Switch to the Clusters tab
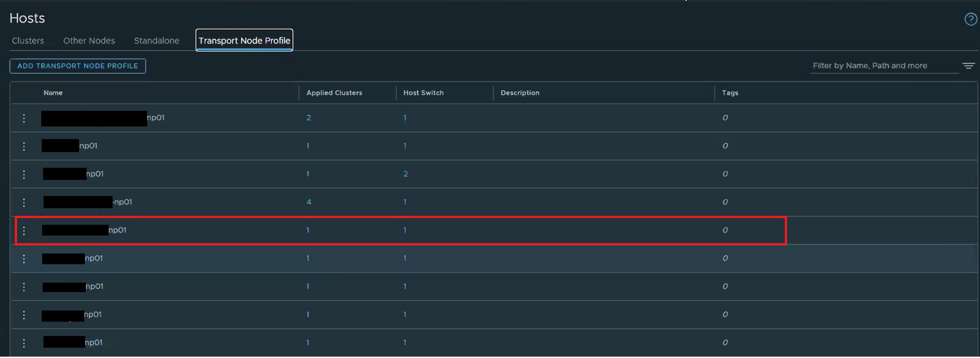980x358 pixels. click(x=28, y=41)
